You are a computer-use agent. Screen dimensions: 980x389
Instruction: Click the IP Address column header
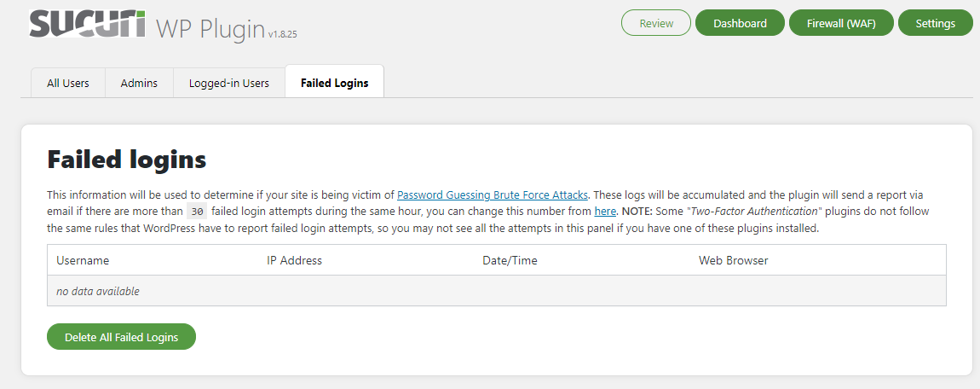point(294,260)
